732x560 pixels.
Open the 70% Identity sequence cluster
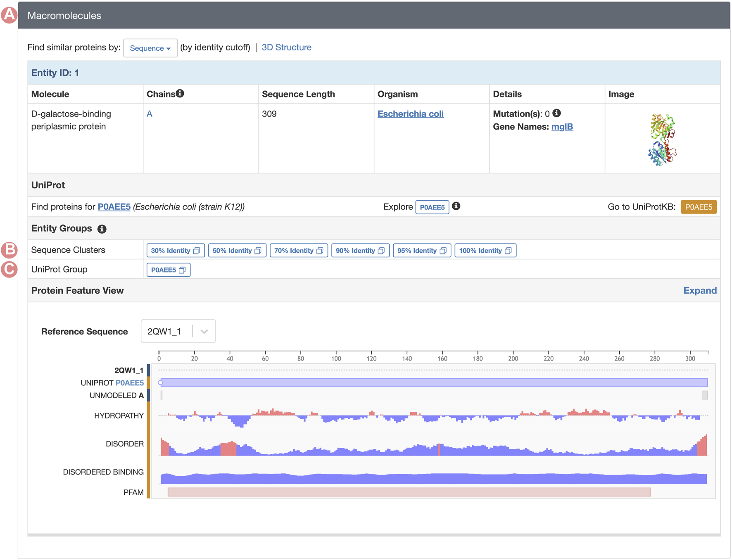[x=298, y=251]
